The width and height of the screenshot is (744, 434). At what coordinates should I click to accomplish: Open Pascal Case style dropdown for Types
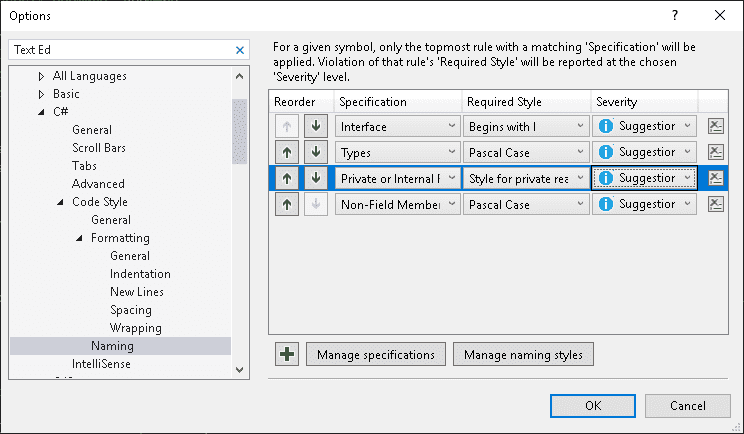(526, 152)
